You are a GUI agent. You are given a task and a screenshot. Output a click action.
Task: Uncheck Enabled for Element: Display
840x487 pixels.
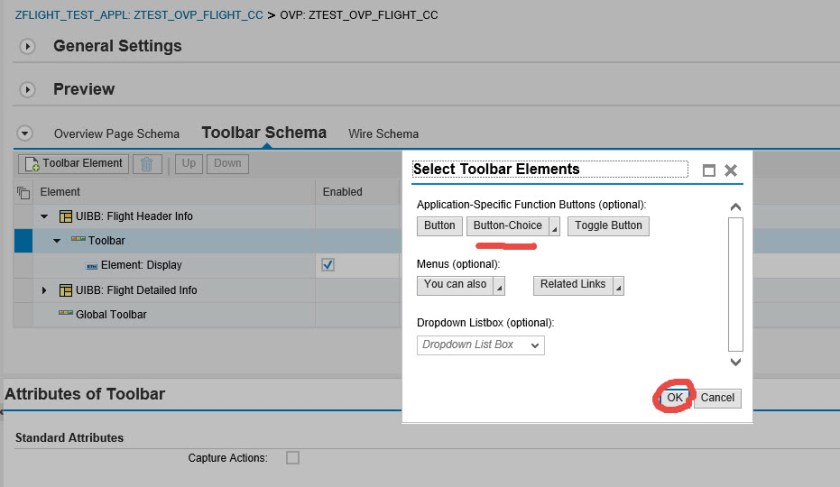pyautogui.click(x=328, y=265)
